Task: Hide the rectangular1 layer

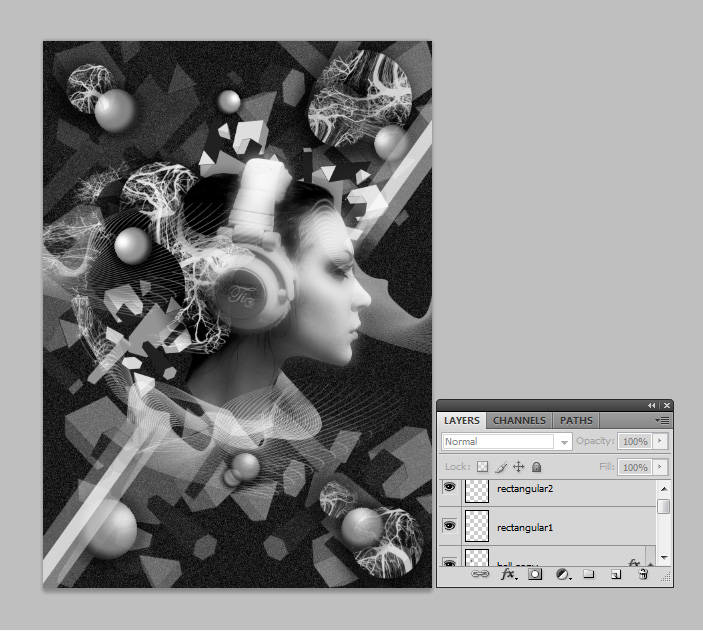Action: pos(450,525)
